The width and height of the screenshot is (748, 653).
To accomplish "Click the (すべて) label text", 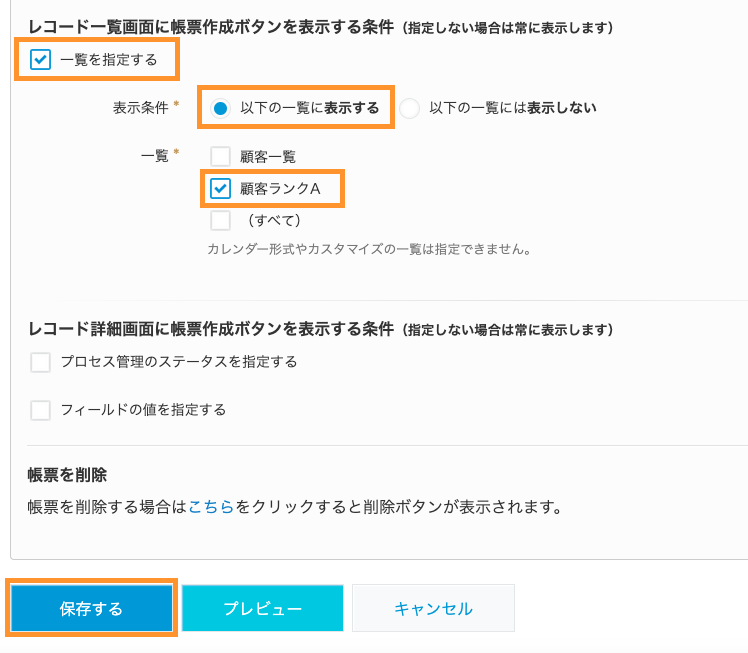I will coord(274,220).
